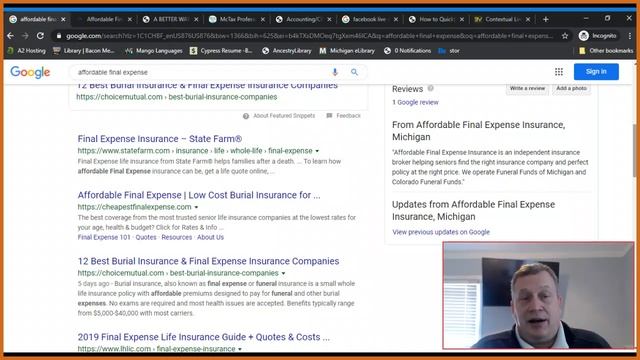
Task: Expand lhlic.com result URL dropdown arrow
Action: point(240,349)
